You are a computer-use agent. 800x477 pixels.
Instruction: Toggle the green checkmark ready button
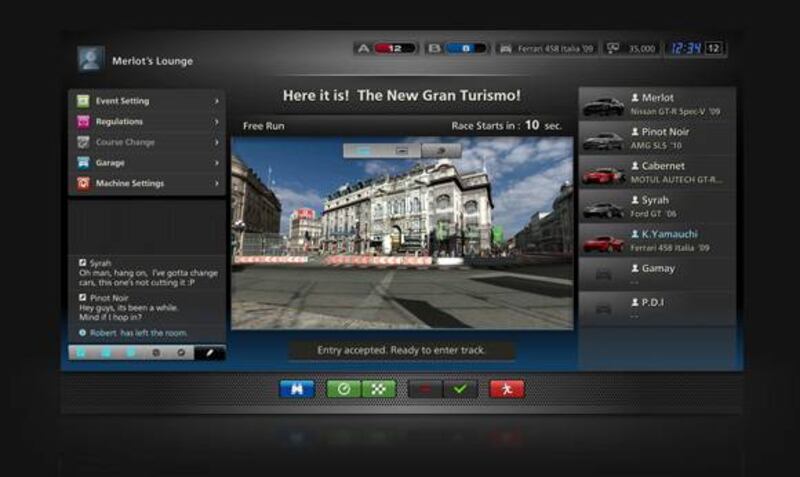coord(460,389)
